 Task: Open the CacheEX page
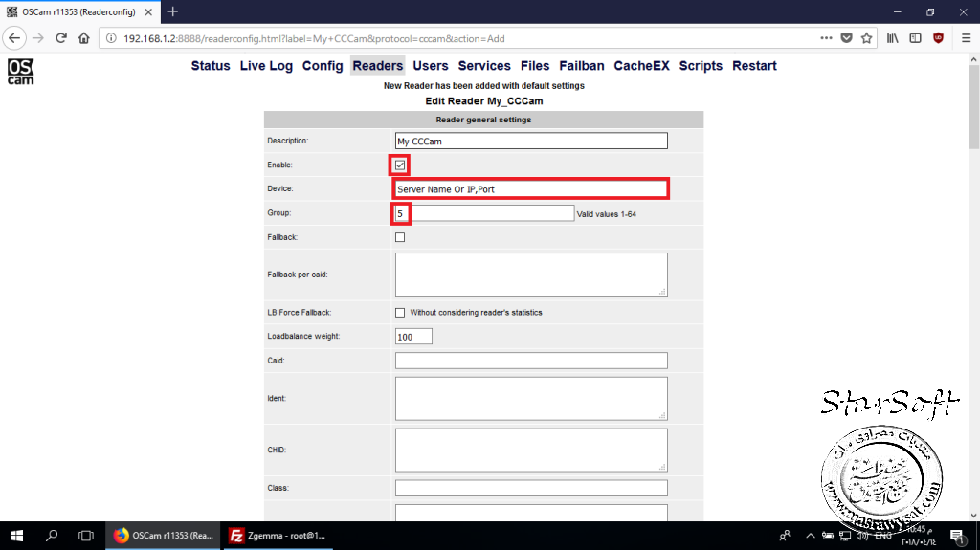[642, 66]
